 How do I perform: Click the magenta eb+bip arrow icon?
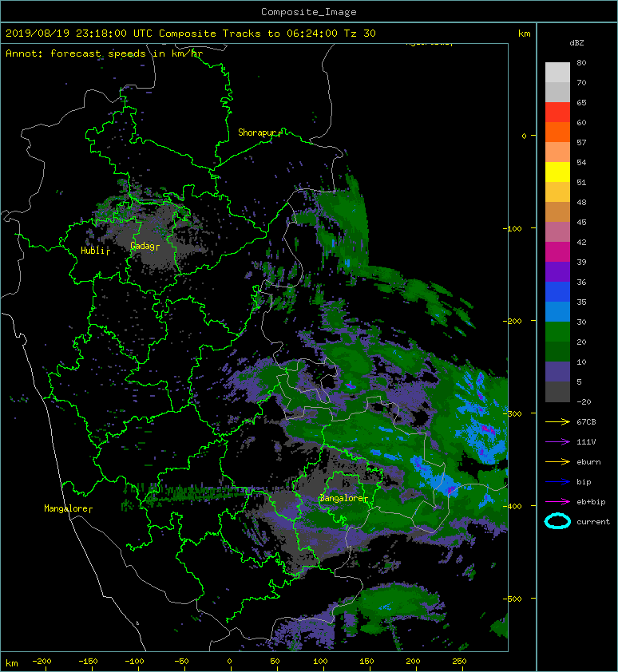click(557, 501)
